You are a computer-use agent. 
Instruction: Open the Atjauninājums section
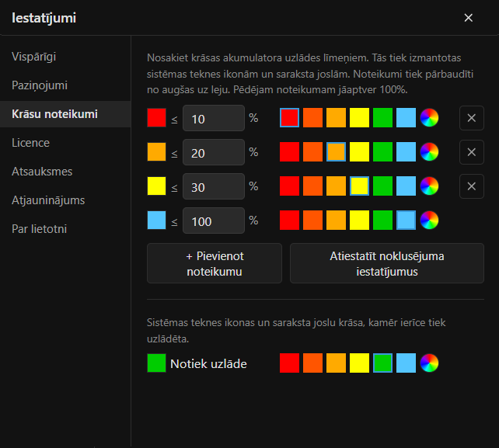click(x=65, y=200)
